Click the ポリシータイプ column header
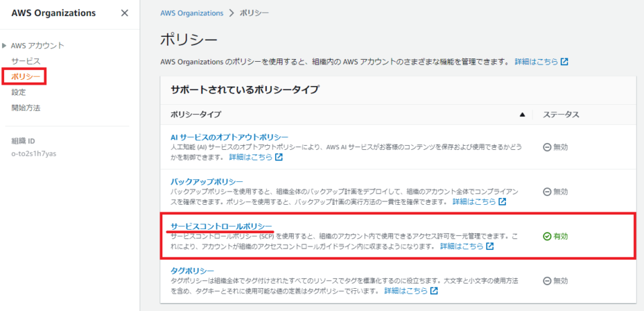This screenshot has width=644, height=311. [x=195, y=115]
